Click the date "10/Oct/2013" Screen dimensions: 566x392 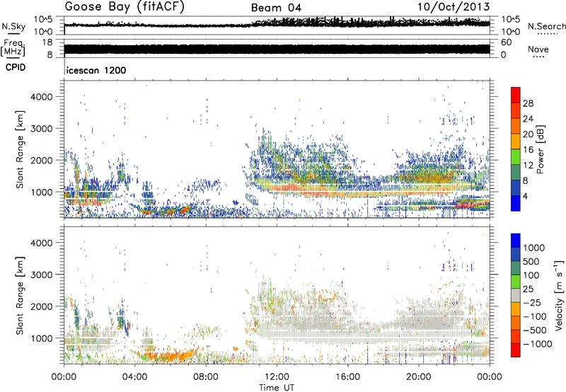tap(454, 7)
